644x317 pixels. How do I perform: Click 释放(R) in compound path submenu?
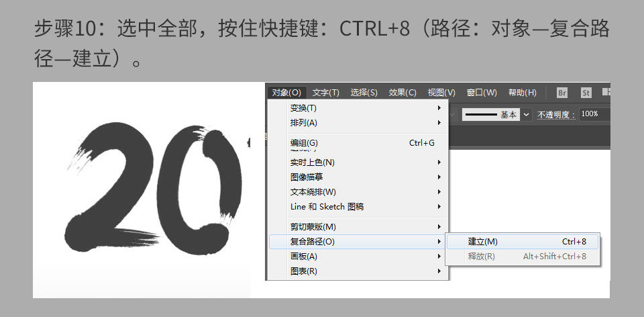[523, 257]
